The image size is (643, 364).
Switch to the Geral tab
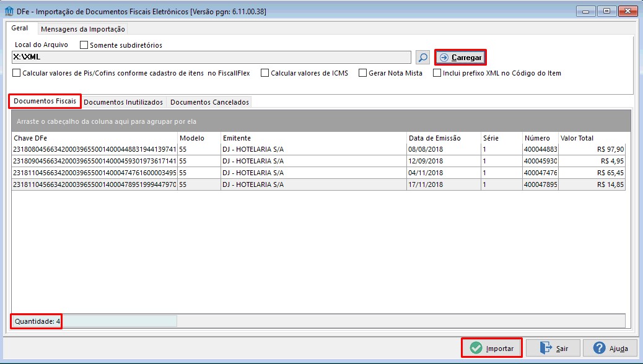[x=20, y=28]
